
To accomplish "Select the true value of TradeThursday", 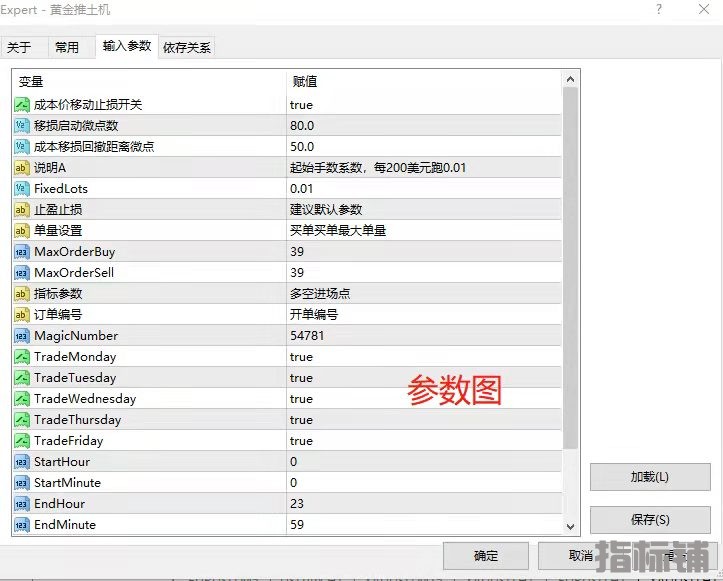I will pyautogui.click(x=302, y=420).
